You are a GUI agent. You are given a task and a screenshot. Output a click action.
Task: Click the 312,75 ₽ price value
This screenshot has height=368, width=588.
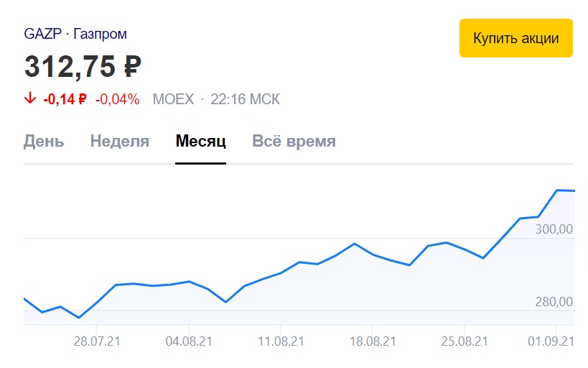83,67
